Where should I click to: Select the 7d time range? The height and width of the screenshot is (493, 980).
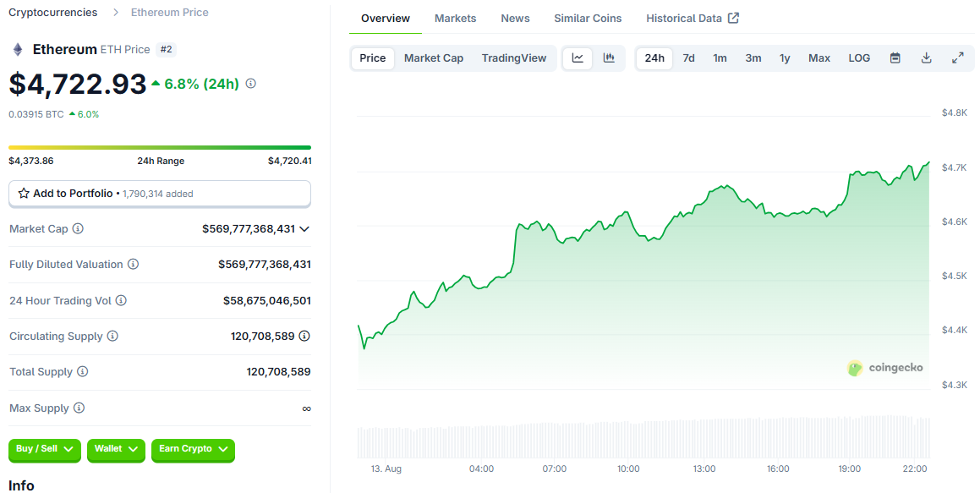point(689,58)
